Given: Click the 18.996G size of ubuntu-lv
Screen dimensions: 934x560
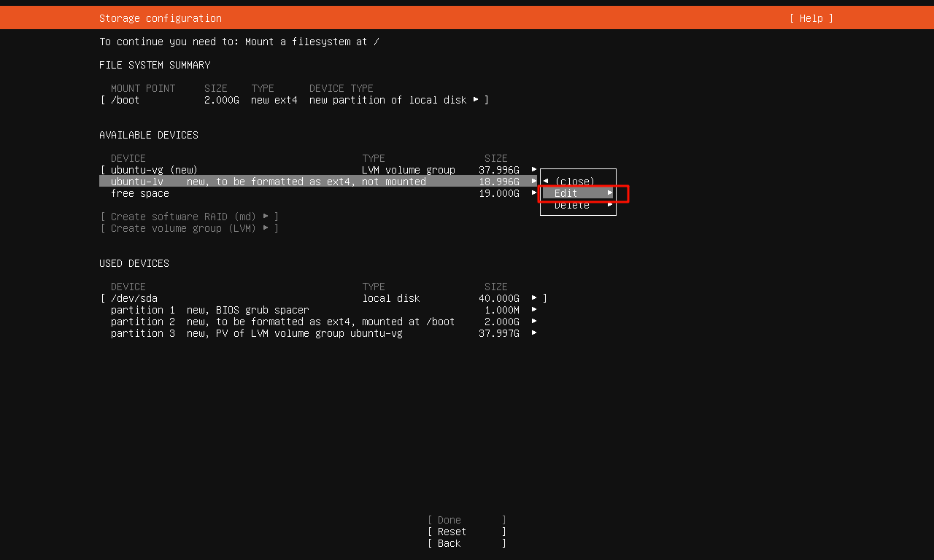Looking at the screenshot, I should [499, 182].
